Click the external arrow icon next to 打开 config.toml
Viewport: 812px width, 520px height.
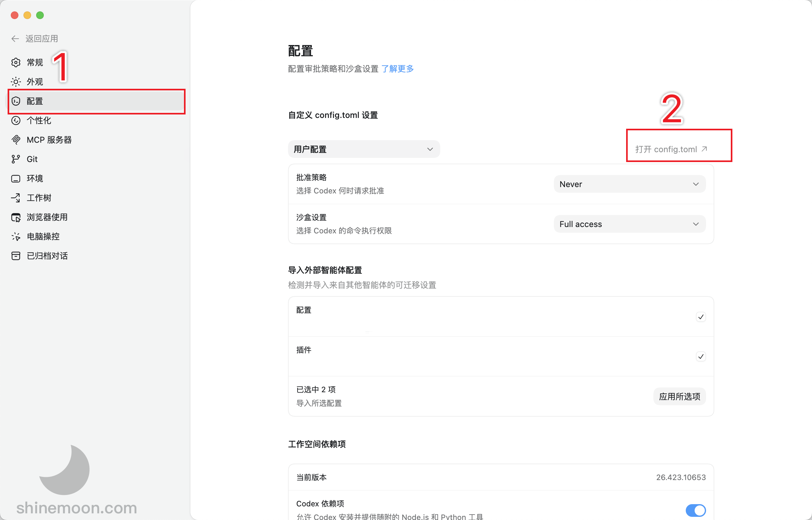click(x=704, y=149)
